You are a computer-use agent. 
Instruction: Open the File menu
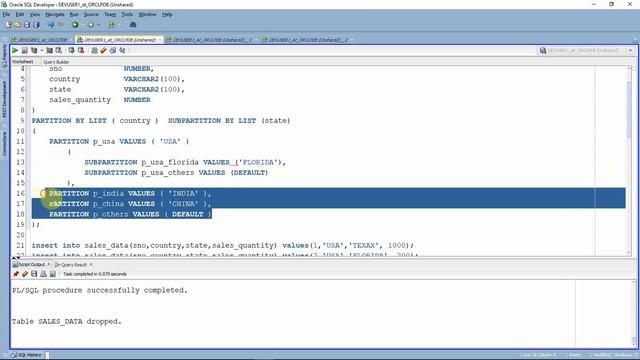[x=6, y=14]
